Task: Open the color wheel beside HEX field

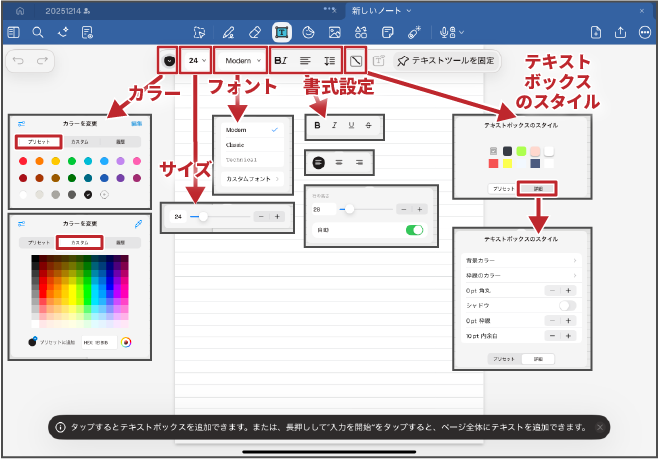Action: point(126,342)
